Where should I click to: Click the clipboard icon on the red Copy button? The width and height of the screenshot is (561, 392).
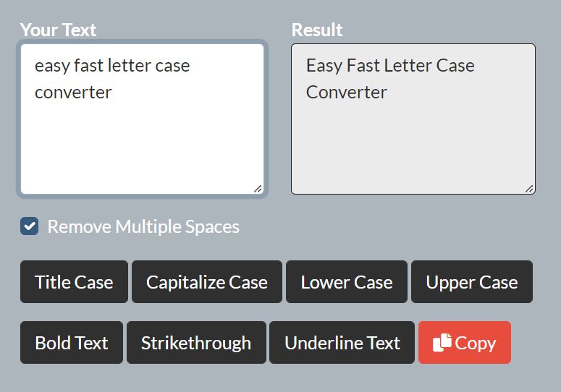click(x=442, y=342)
